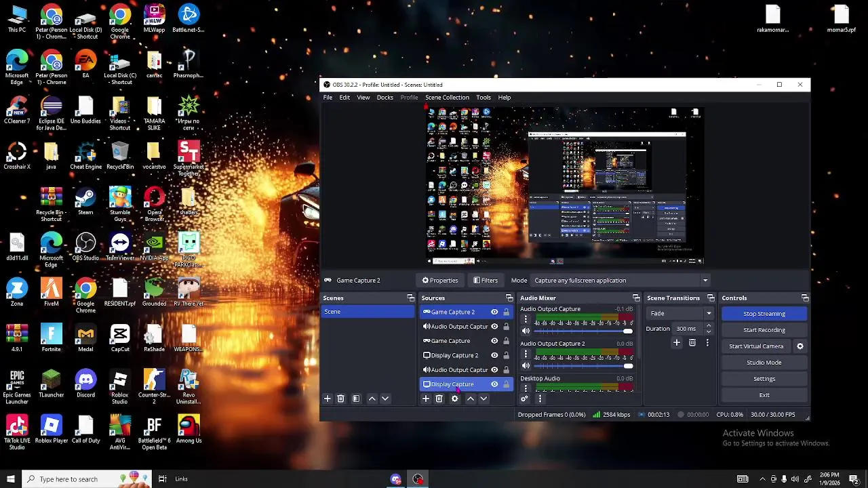Select OBS Studio desktop icon
The height and width of the screenshot is (488, 868).
[x=85, y=246]
